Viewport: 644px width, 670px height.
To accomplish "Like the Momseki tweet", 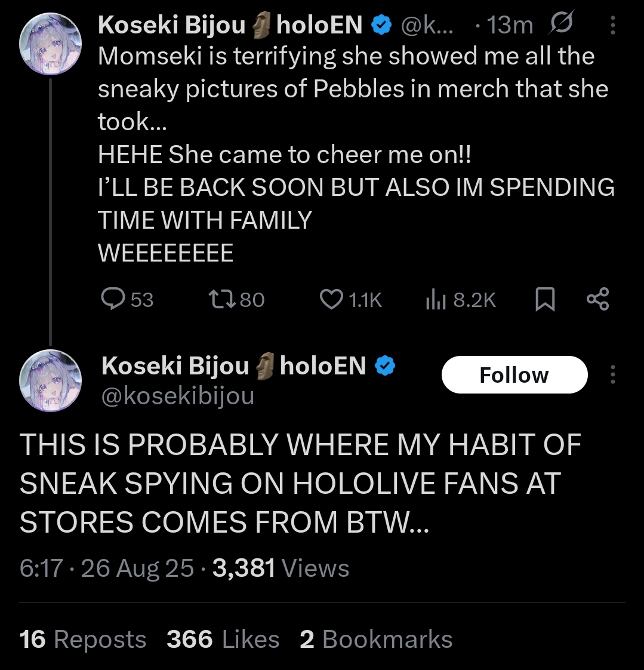I will pos(350,299).
